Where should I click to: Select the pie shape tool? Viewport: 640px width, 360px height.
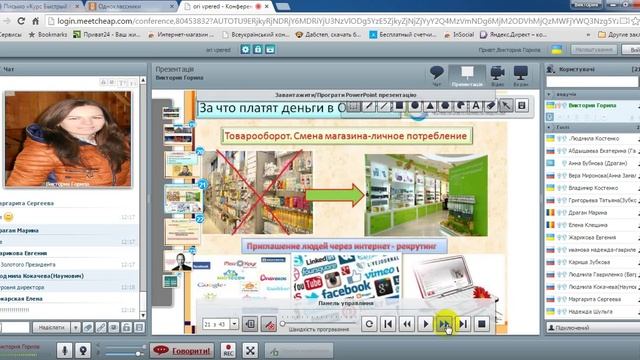[x=460, y=106]
